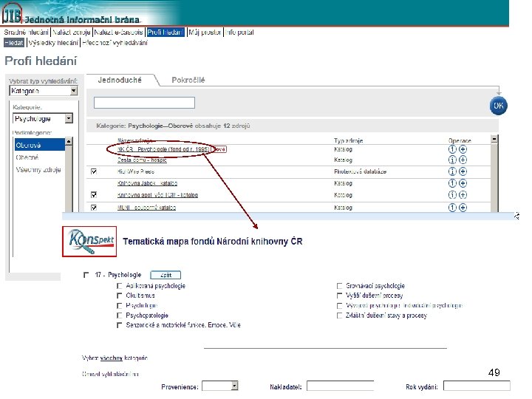Check the 17 - Psychologie checkbox

(x=86, y=274)
